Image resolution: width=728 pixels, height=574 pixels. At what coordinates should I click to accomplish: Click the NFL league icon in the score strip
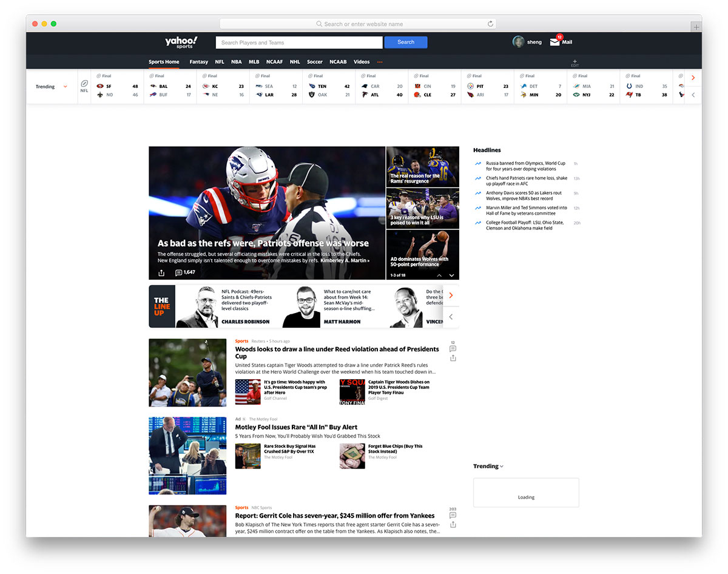84,86
